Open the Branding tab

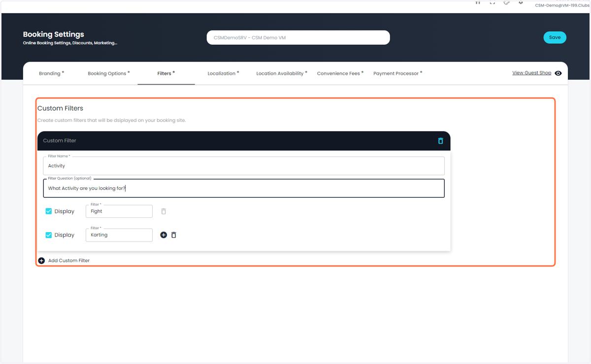(x=51, y=73)
